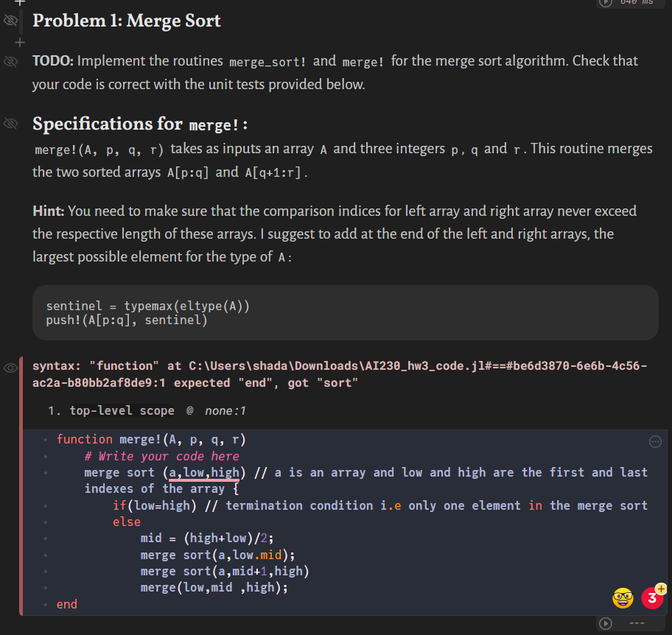Click the underlined (a,low,high) code text
This screenshot has width=672, height=635.
tap(204, 472)
